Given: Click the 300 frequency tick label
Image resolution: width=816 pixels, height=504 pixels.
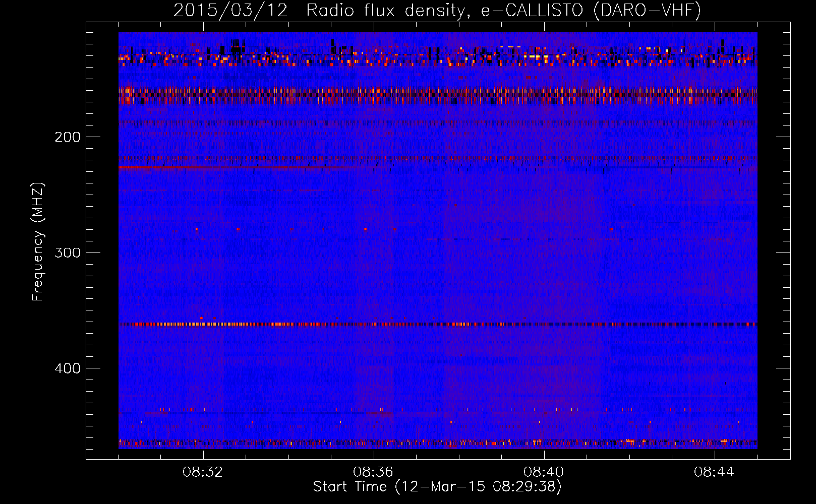Looking at the screenshot, I should [68, 253].
